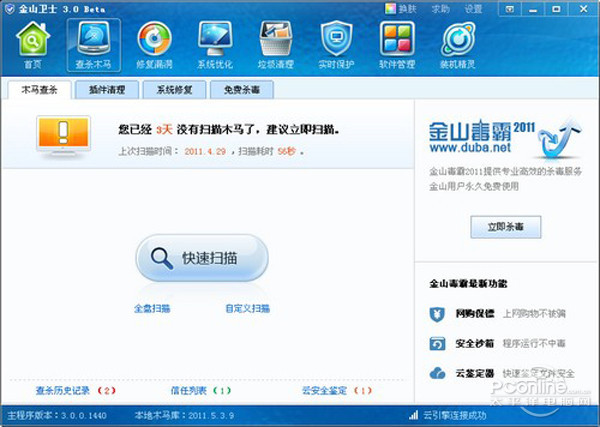Switch to the 木马查杀 tab
The image size is (600, 427).
click(x=39, y=90)
